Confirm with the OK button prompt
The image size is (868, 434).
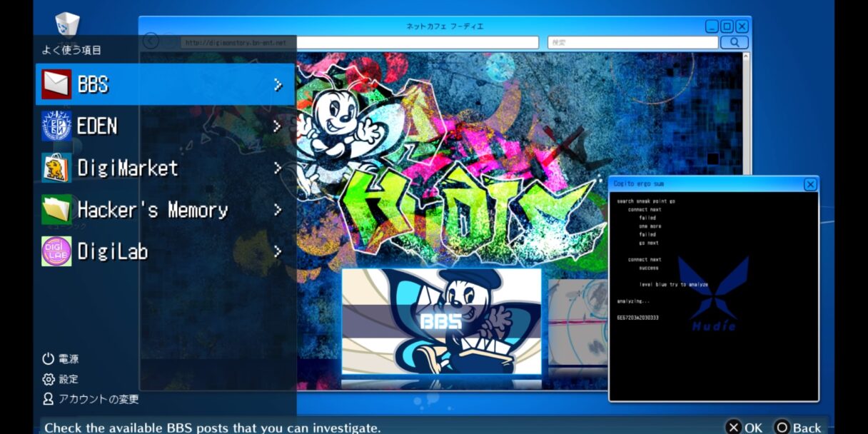(745, 428)
